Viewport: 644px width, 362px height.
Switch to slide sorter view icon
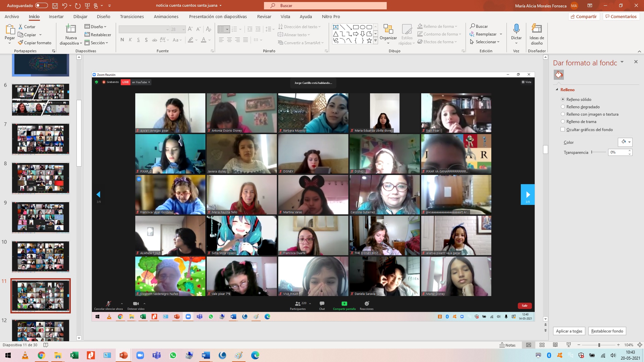(542, 345)
